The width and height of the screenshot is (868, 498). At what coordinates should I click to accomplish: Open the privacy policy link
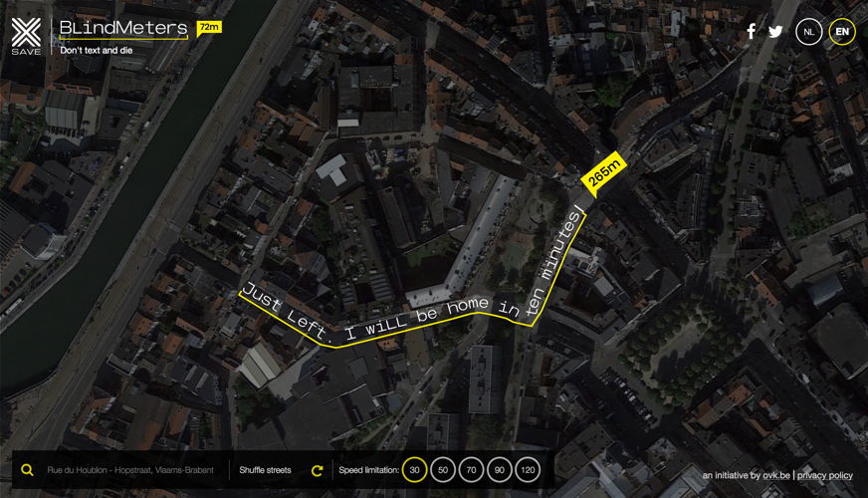click(x=825, y=475)
